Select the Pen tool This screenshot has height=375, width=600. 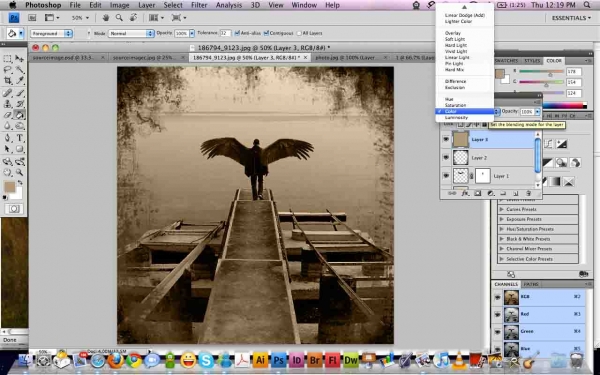(7, 138)
